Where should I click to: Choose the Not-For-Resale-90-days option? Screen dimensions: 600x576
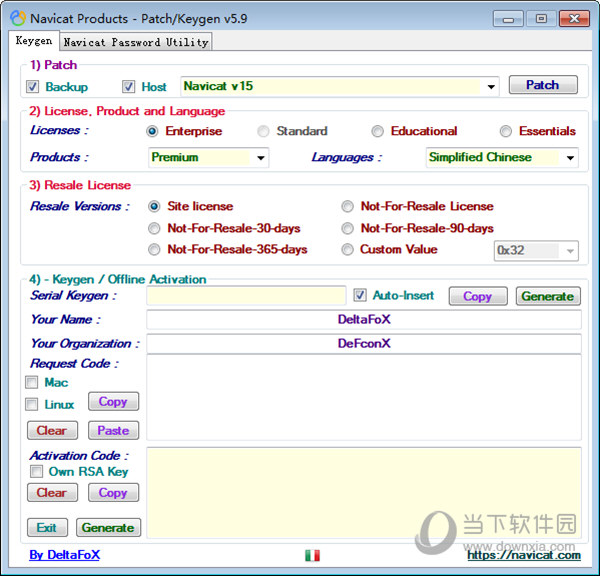(x=347, y=228)
